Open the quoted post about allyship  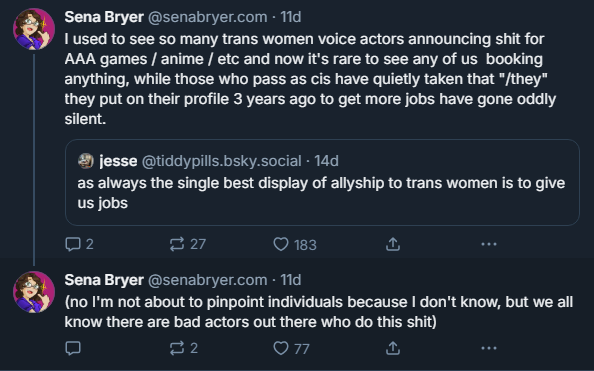click(x=322, y=182)
